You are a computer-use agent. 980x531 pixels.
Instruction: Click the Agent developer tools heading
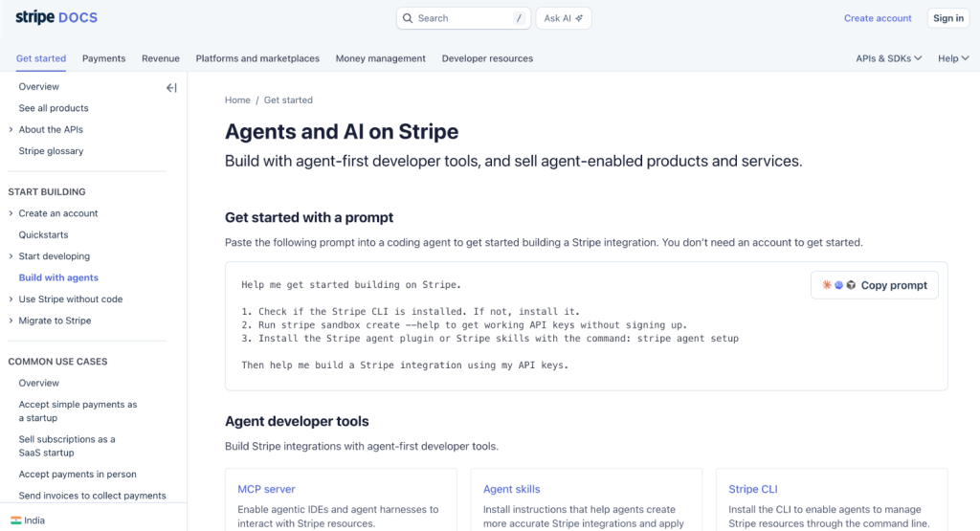297,421
